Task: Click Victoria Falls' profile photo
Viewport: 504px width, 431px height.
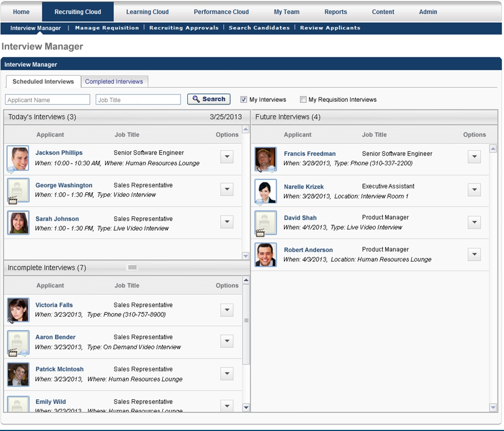Action: 18,310
